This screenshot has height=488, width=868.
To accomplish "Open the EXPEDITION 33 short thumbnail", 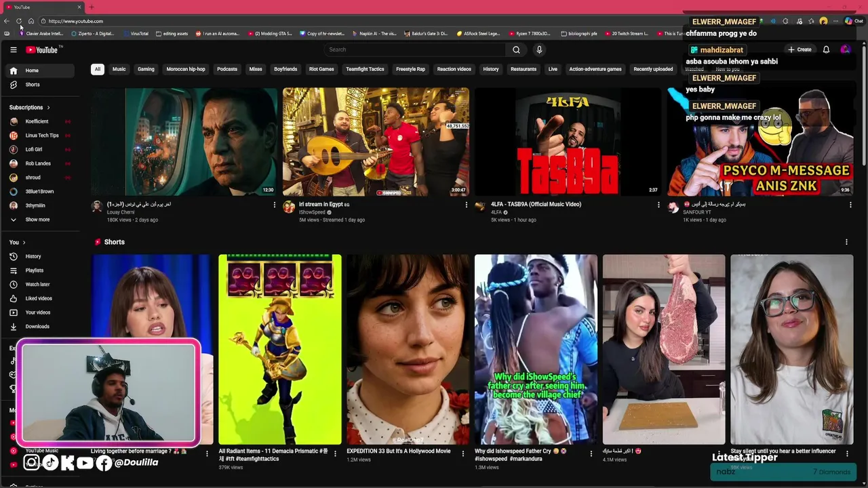I will click(408, 349).
